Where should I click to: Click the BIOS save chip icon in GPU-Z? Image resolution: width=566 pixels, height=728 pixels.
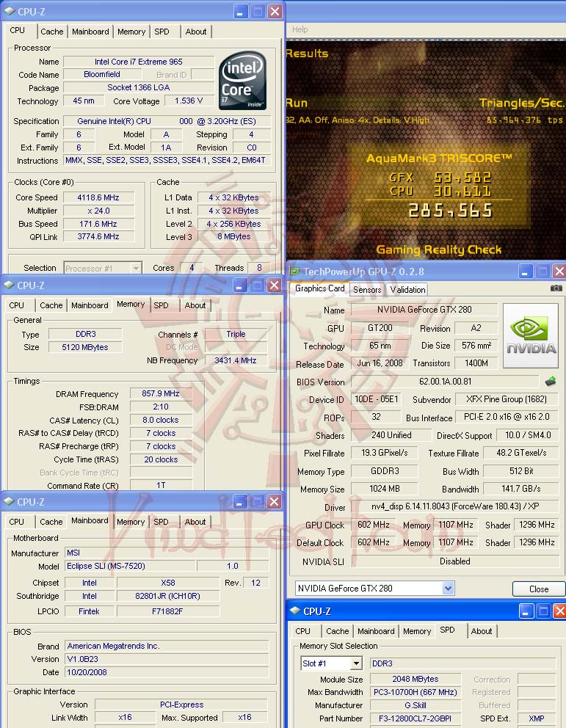coord(550,382)
